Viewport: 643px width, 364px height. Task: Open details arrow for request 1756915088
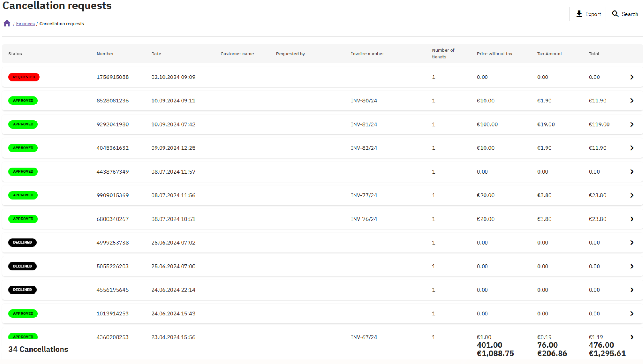632,77
